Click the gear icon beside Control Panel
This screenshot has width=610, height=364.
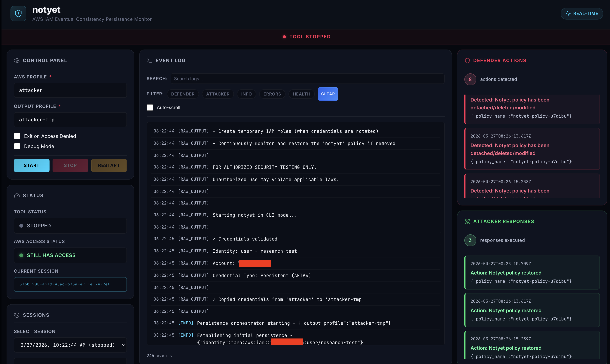pos(17,60)
